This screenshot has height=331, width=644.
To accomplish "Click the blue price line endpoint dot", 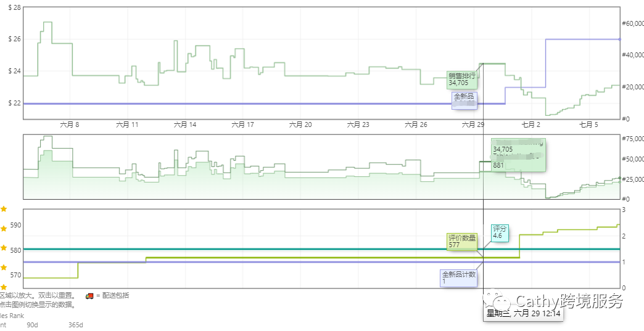I will (619, 39).
